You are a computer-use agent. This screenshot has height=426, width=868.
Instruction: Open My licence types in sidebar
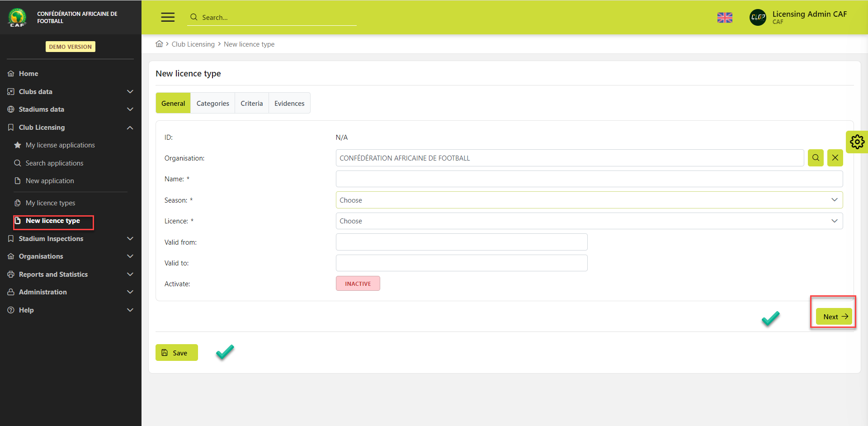(50, 203)
